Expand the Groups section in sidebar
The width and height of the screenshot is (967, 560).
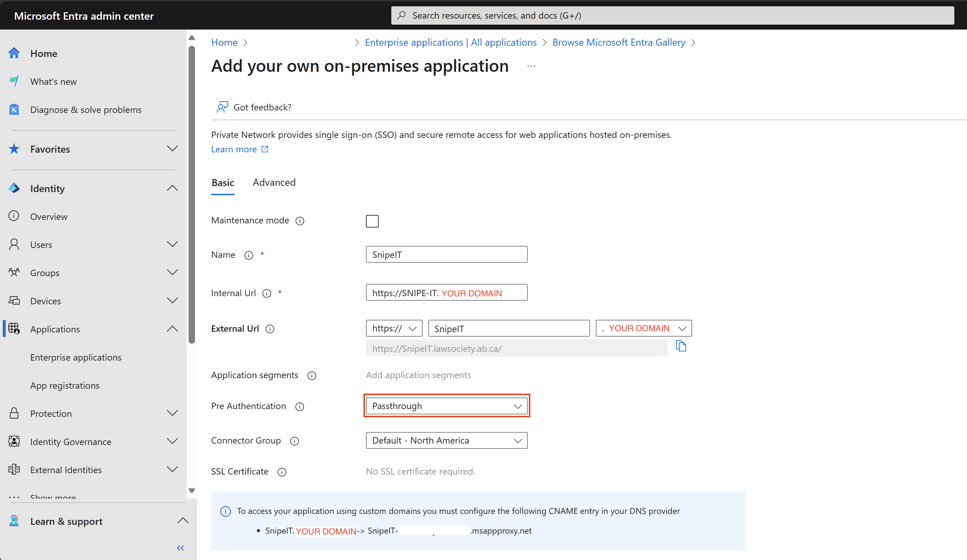tap(173, 272)
